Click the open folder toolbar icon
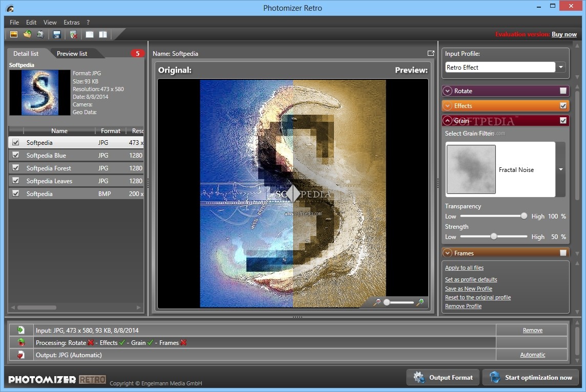Viewport: 586px width, 392px height. [x=27, y=34]
